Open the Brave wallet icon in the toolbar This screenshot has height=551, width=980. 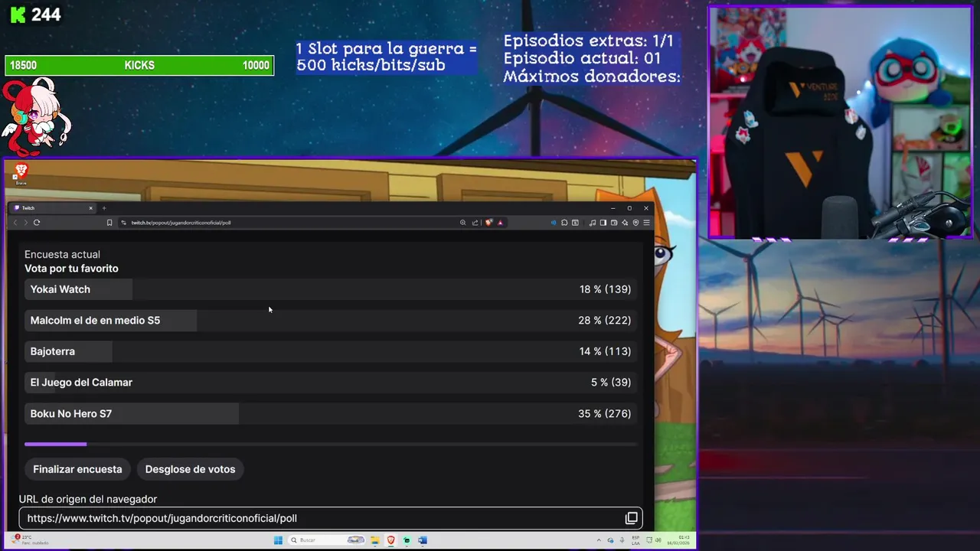point(614,223)
